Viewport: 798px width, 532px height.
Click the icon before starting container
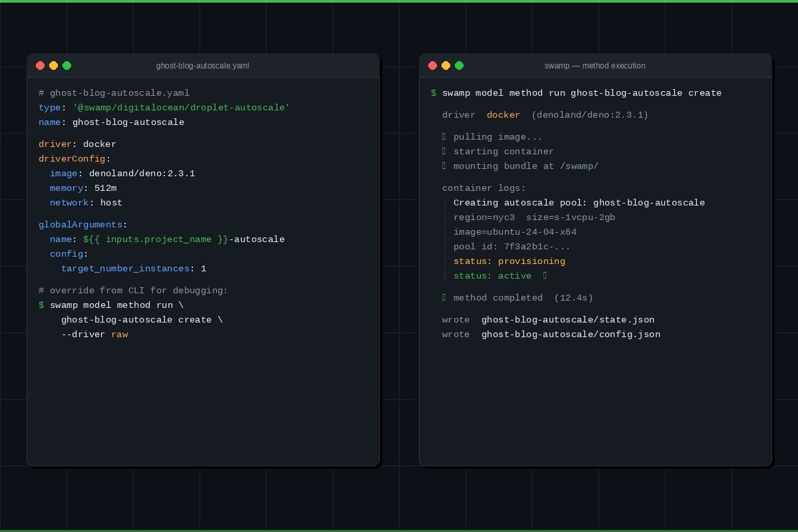(445, 151)
